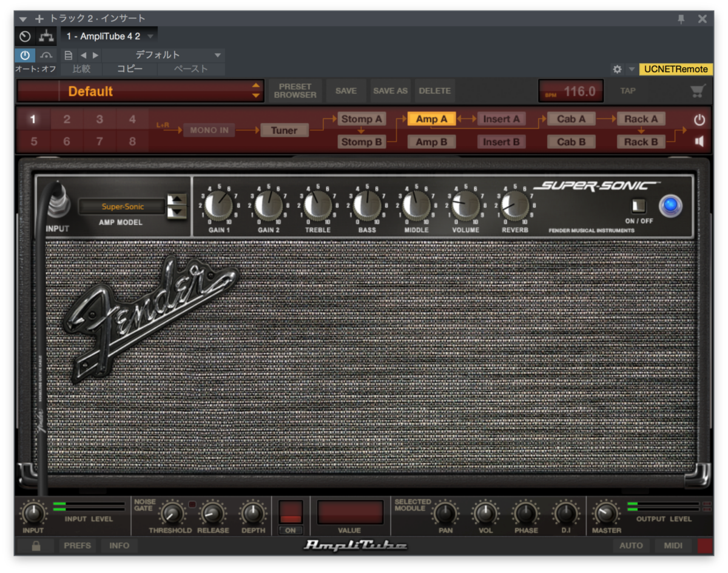Toggle the tuner ON button
Viewport: 728px width, 573px height.
coord(291,531)
